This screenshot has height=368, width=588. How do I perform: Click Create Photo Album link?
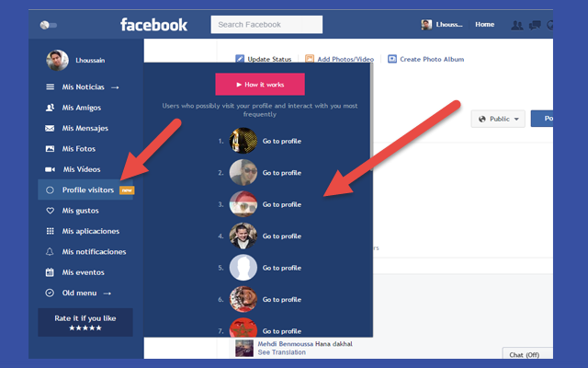(432, 59)
